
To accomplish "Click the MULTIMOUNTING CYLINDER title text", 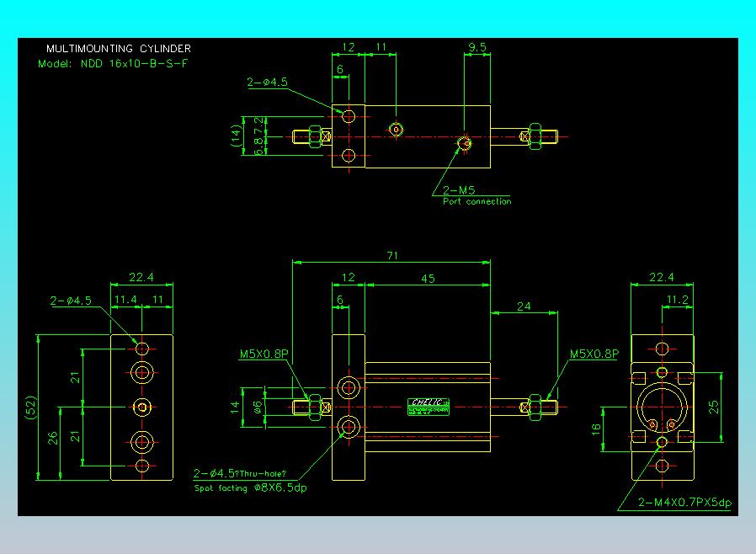I will pos(119,49).
